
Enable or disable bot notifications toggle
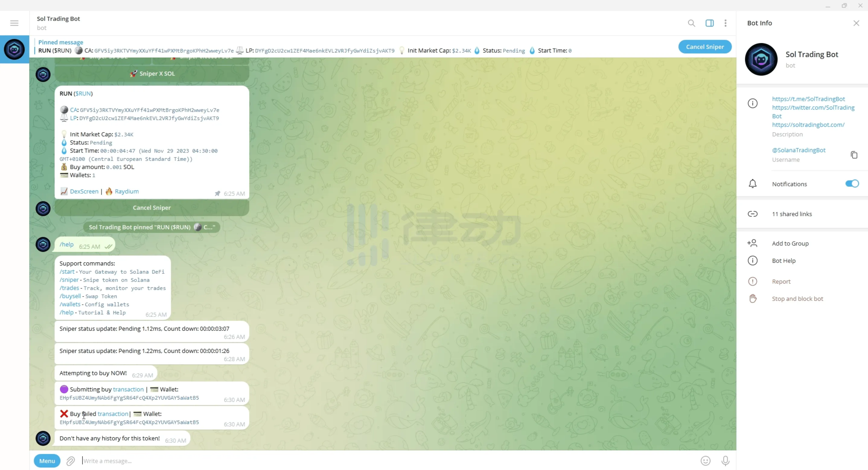pyautogui.click(x=851, y=183)
